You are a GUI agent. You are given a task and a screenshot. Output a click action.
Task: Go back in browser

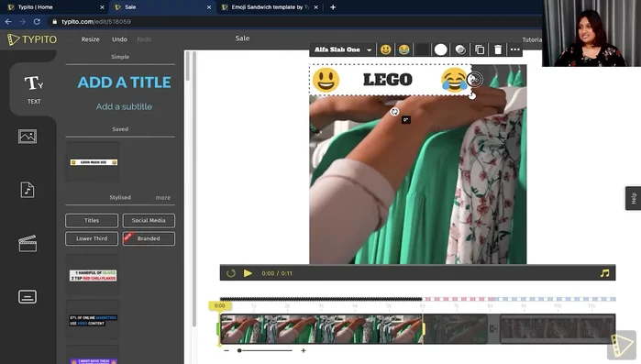tap(8, 22)
